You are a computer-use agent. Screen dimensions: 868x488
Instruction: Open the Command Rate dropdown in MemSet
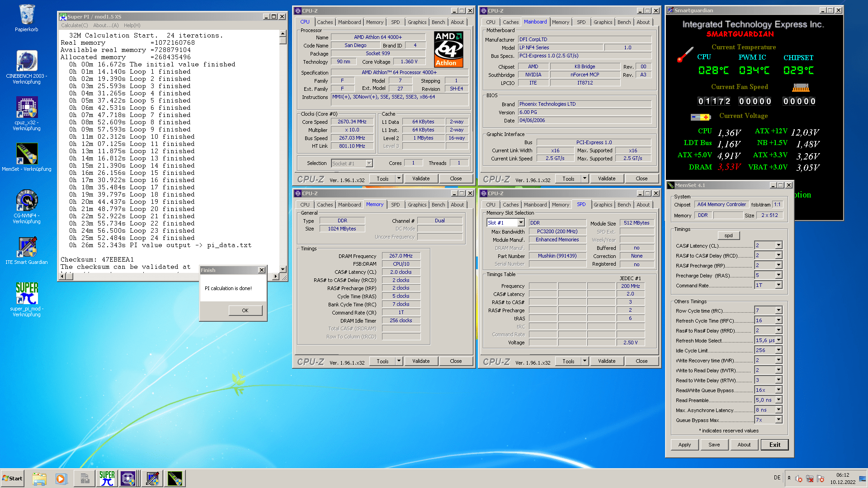pyautogui.click(x=778, y=285)
